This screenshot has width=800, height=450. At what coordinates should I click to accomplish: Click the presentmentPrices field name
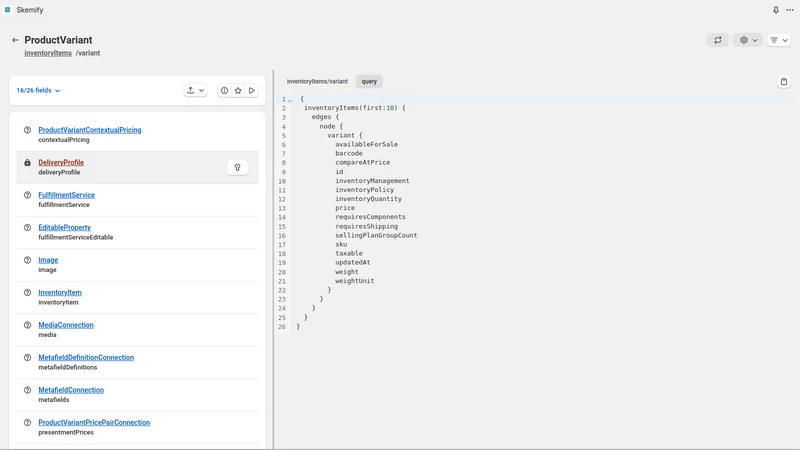coord(66,432)
